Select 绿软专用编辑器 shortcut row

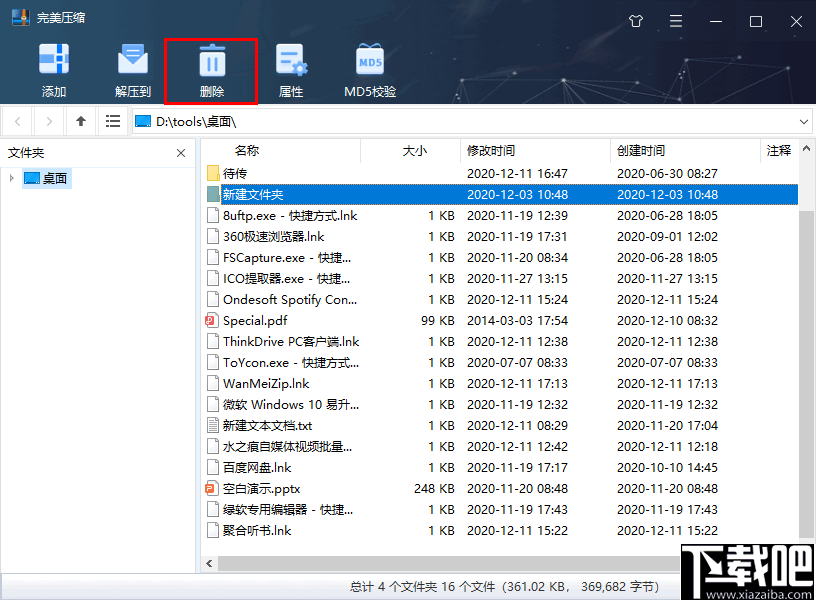coord(502,509)
